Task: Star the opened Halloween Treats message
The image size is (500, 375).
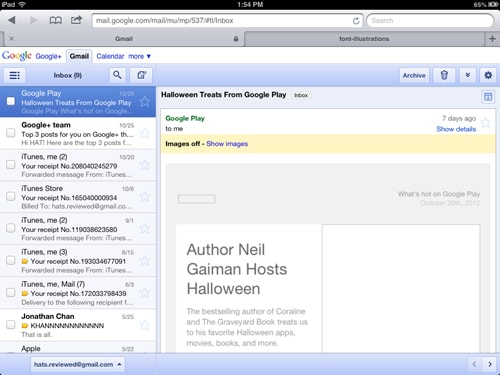Action: tap(486, 123)
